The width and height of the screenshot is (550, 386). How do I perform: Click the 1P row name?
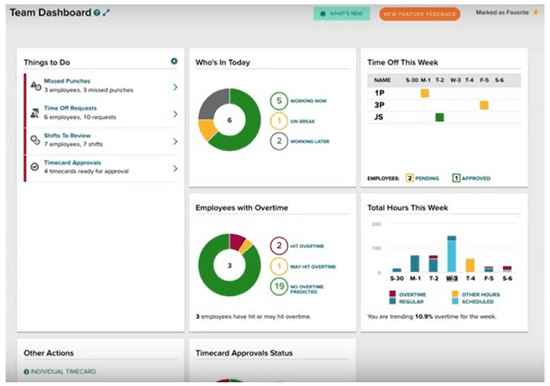(x=379, y=93)
